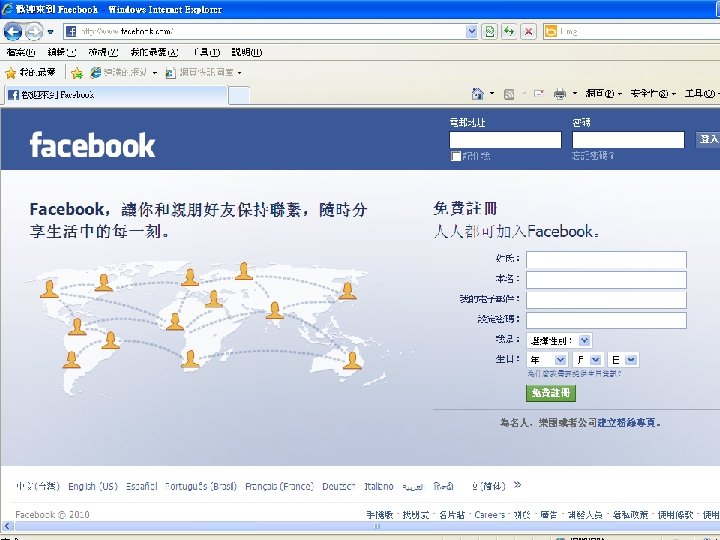This screenshot has height=540, width=720.
Task: Click the 設定密碼 new password field
Action: (606, 320)
